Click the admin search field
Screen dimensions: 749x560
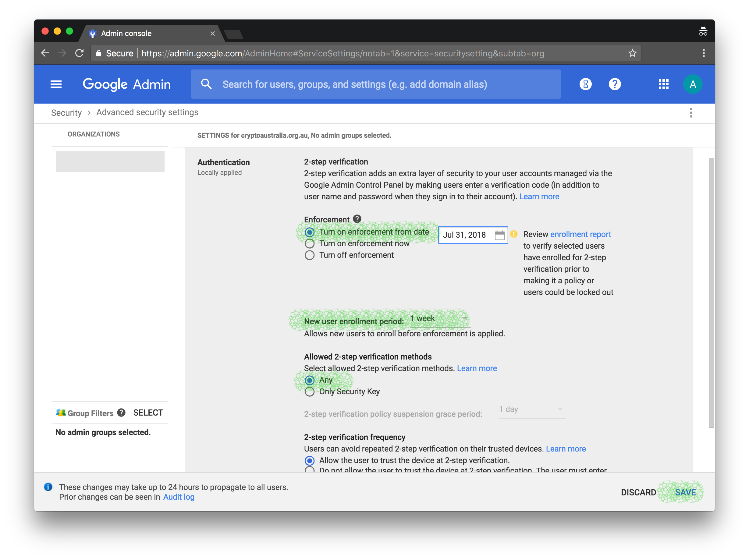coord(375,84)
